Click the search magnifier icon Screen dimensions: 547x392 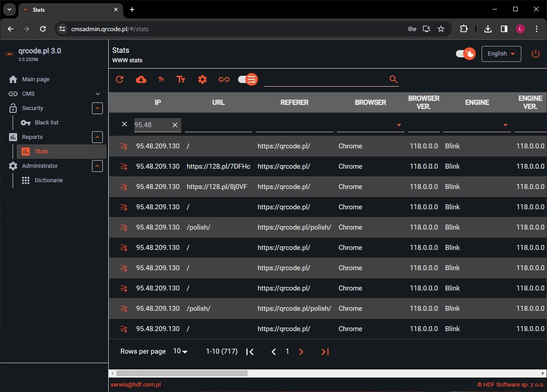click(393, 79)
